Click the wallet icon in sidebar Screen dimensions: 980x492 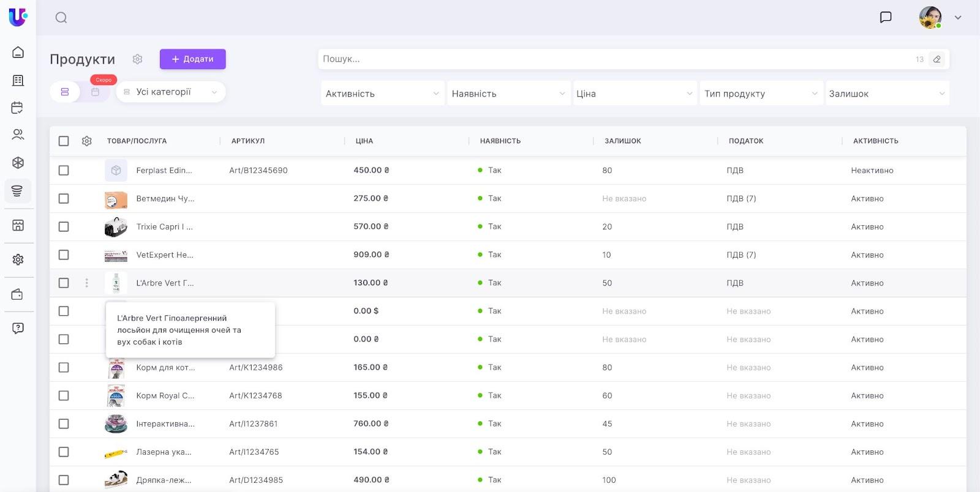tap(18, 294)
